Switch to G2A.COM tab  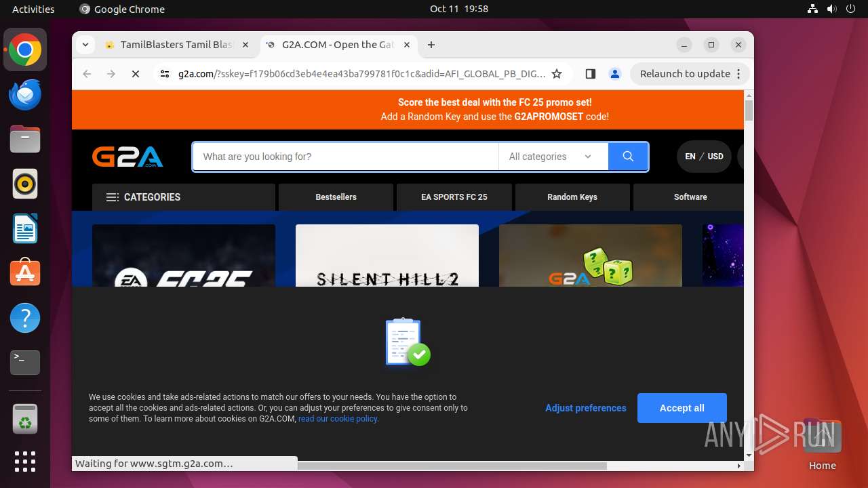click(x=338, y=45)
